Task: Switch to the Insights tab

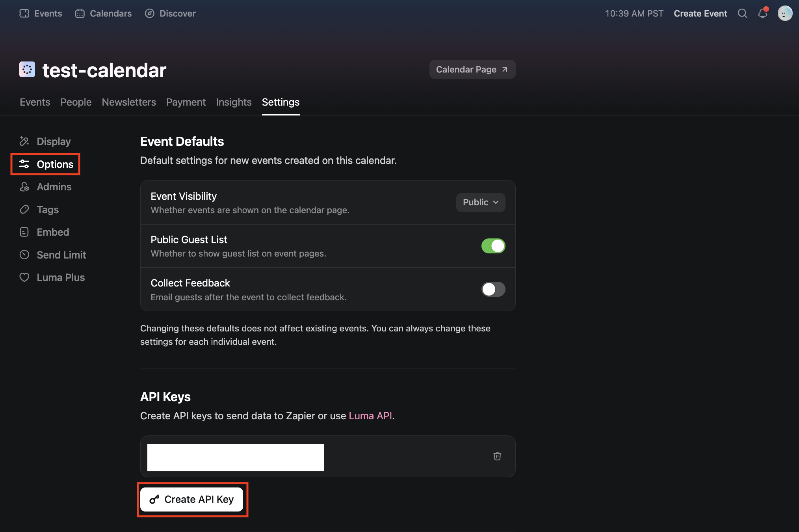Action: [x=234, y=102]
